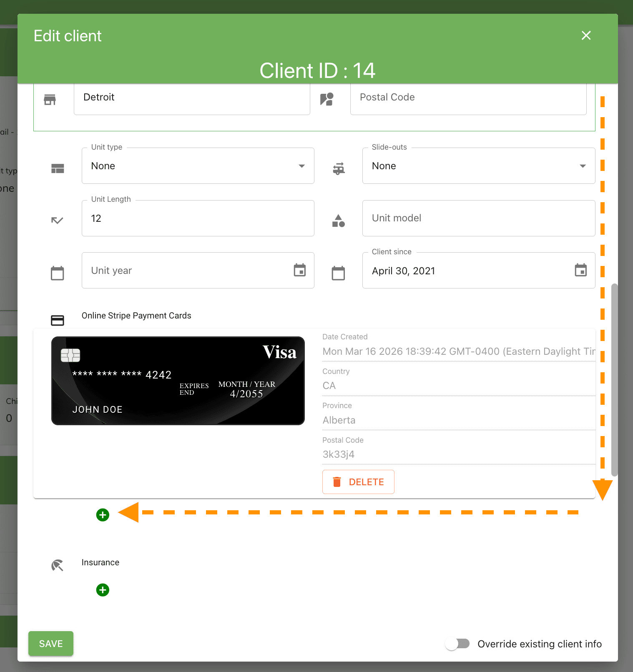Click the credit card section icon
633x672 pixels.
click(x=58, y=320)
